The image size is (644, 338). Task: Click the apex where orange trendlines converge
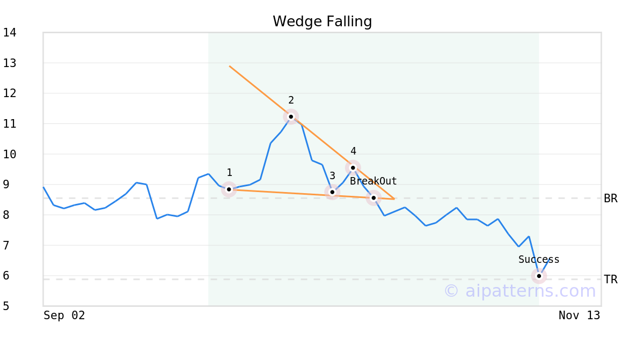coord(394,199)
